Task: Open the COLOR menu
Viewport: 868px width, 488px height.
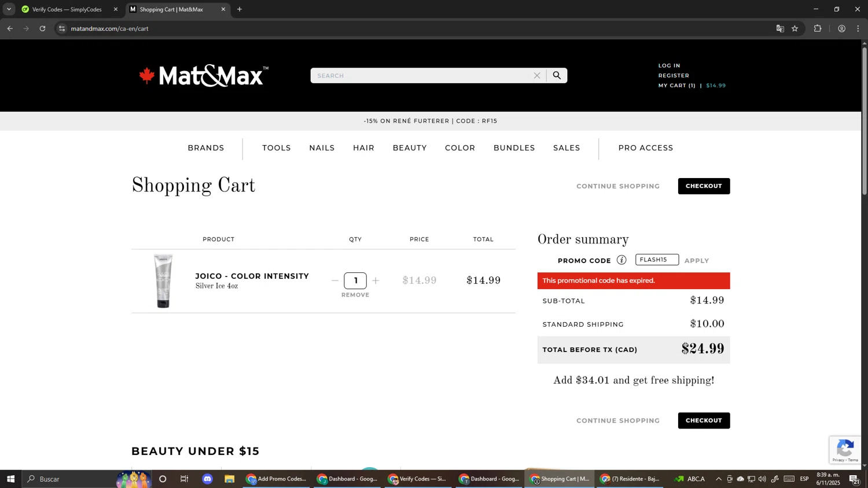Action: 460,148
